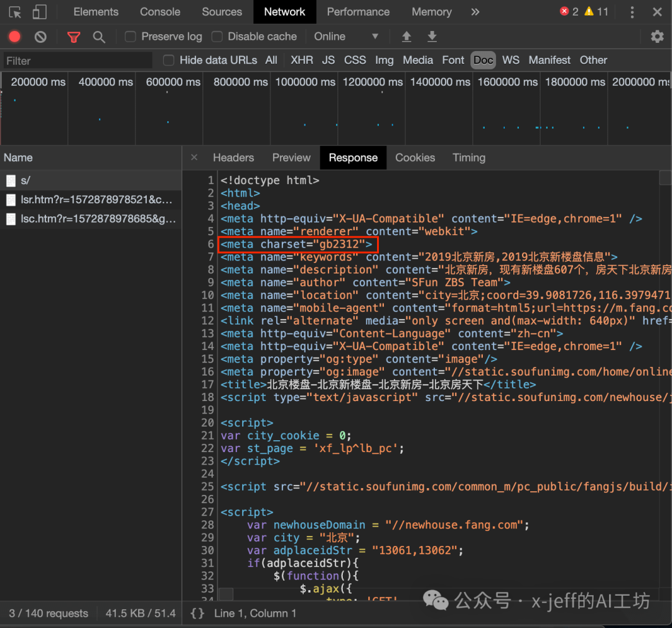The image size is (672, 628).
Task: Close the DevTools panel
Action: coord(657,12)
